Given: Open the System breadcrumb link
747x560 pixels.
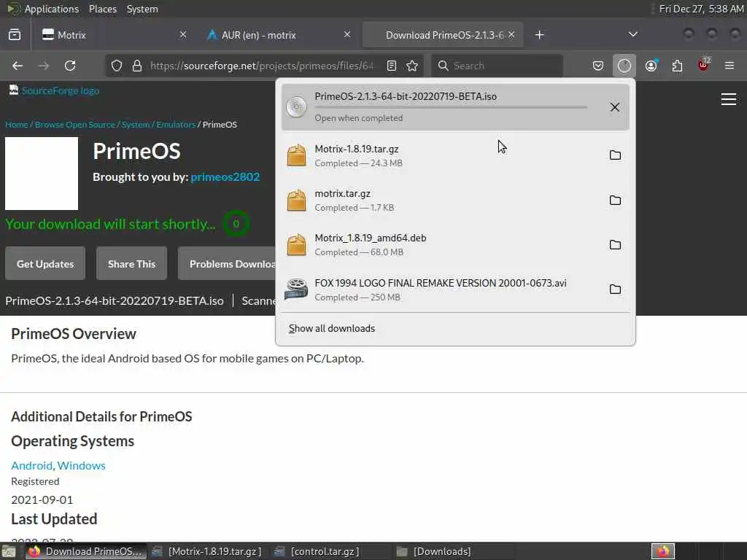Looking at the screenshot, I should (x=136, y=124).
